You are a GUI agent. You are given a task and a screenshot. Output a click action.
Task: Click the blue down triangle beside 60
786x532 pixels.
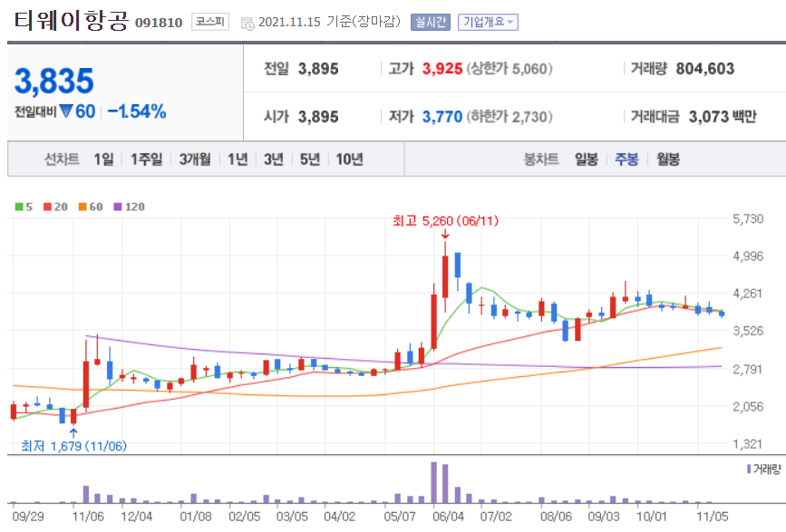point(65,111)
